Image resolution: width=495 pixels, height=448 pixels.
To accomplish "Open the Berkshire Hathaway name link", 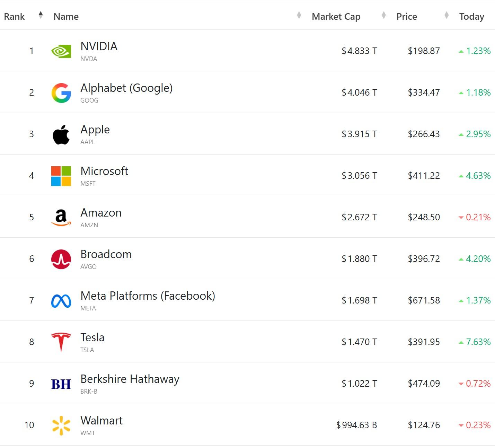I will tap(130, 379).
